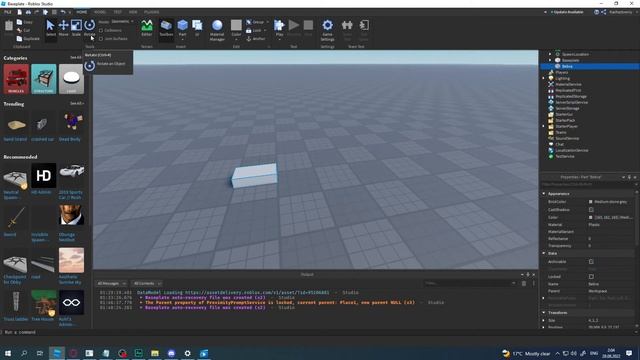Collapse the Data section
The height and width of the screenshot is (360, 640).
[x=544, y=253]
